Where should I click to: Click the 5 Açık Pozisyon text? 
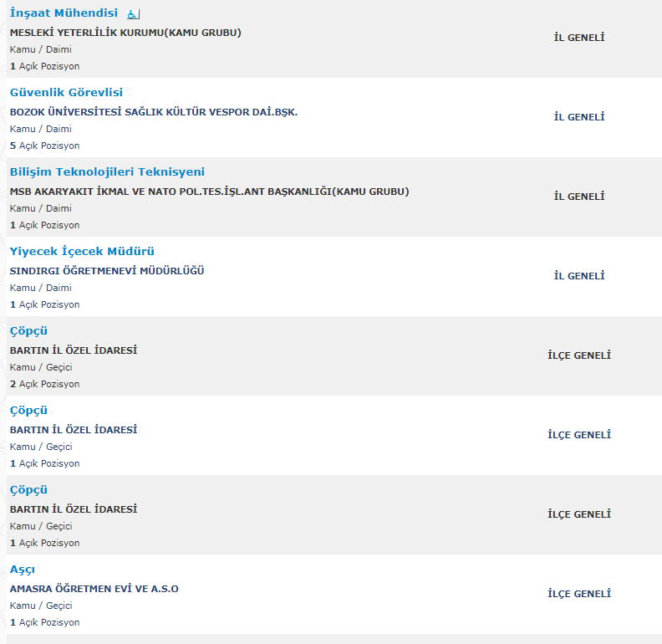point(45,146)
